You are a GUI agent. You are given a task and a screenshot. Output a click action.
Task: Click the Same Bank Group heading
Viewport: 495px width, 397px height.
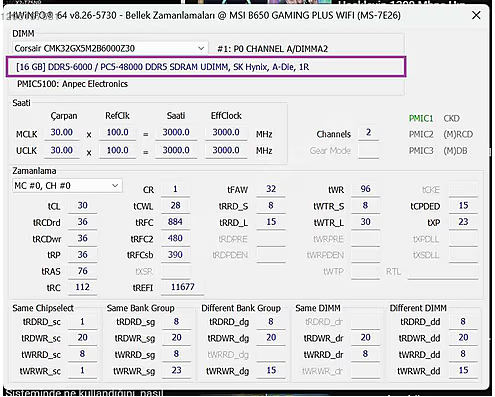click(140, 308)
